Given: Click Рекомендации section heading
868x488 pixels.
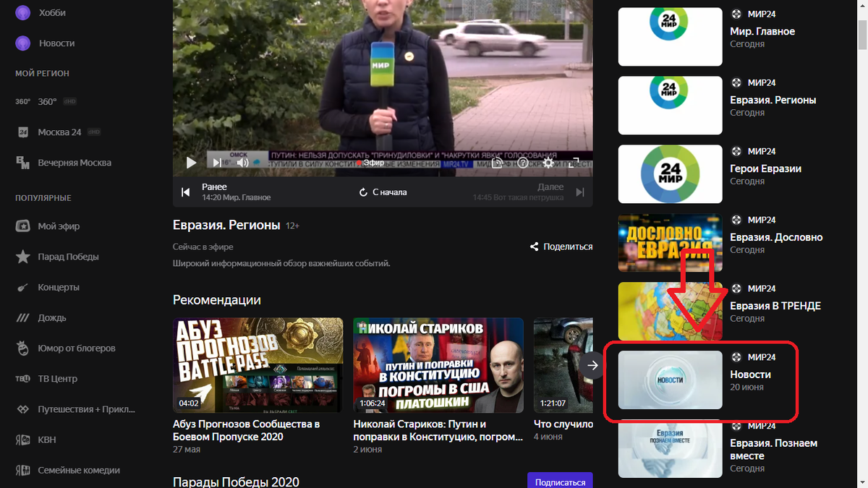Looking at the screenshot, I should pyautogui.click(x=217, y=299).
